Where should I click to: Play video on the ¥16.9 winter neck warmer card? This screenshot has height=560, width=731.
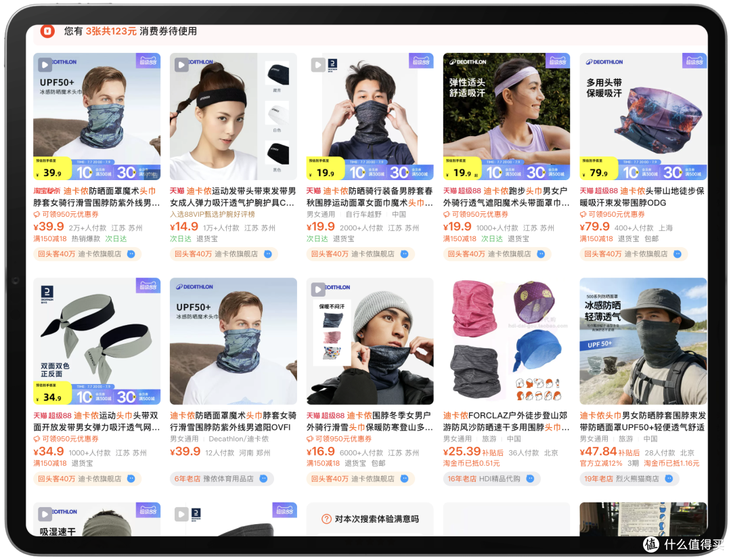click(x=318, y=290)
